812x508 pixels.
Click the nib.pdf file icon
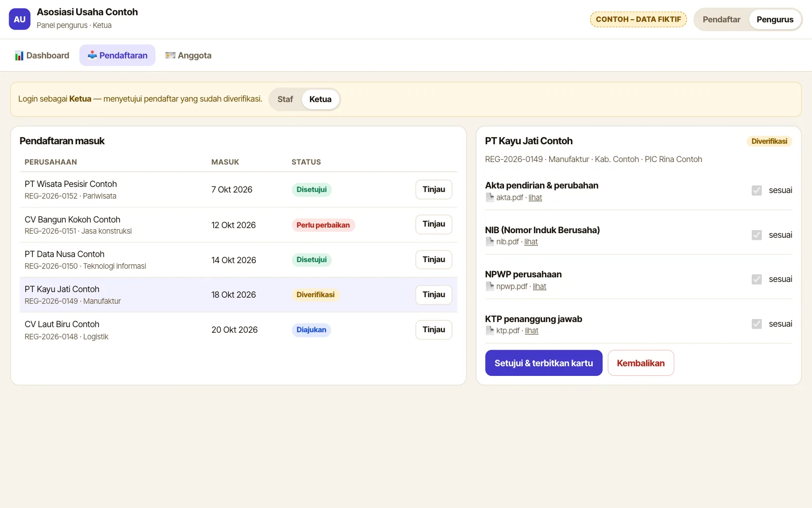pos(490,242)
